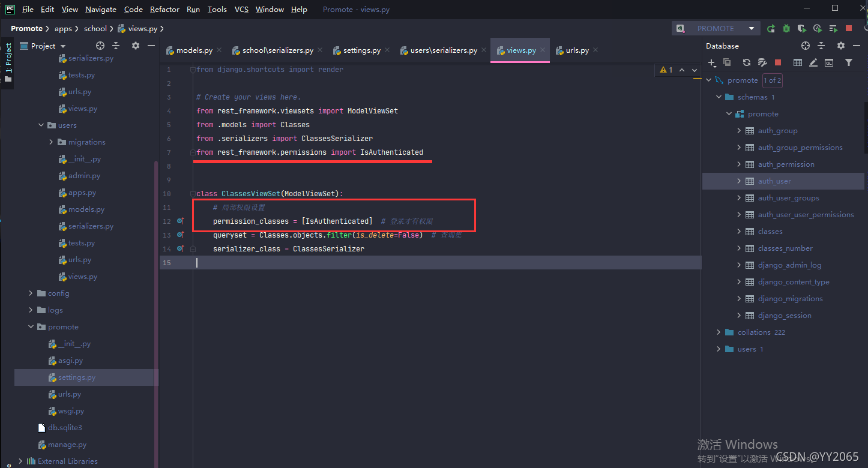Place cursor on empty line 15
The image size is (868, 468).
coord(430,263)
